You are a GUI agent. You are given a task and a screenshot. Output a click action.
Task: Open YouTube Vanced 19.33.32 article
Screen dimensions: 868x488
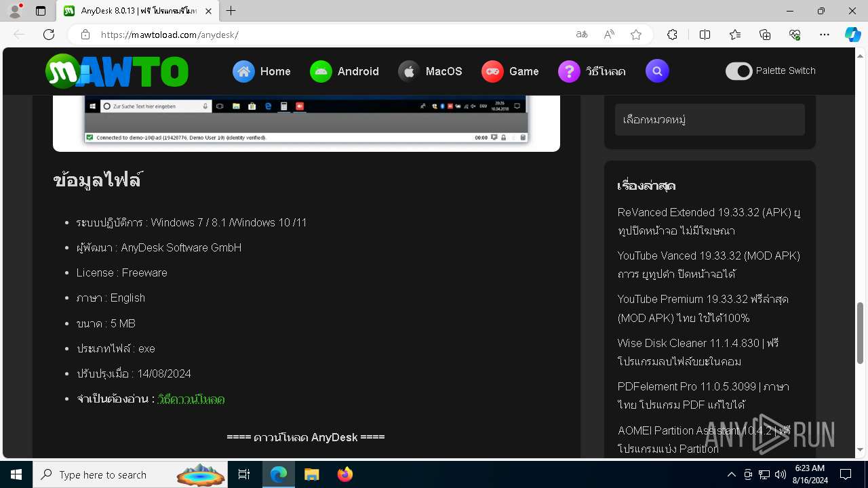709,265
